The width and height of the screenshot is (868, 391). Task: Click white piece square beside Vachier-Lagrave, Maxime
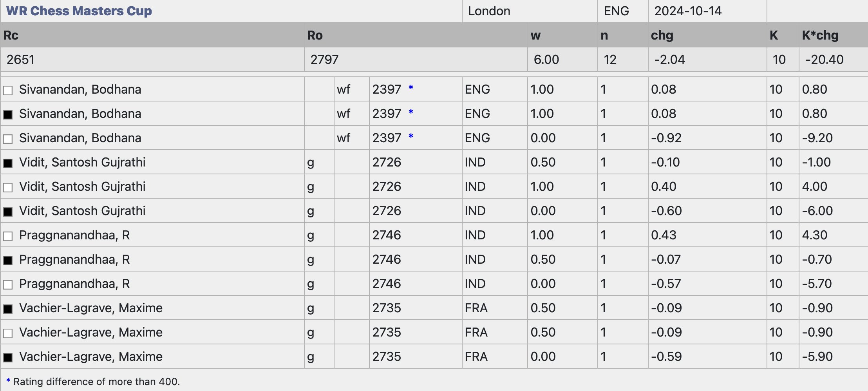(x=8, y=333)
